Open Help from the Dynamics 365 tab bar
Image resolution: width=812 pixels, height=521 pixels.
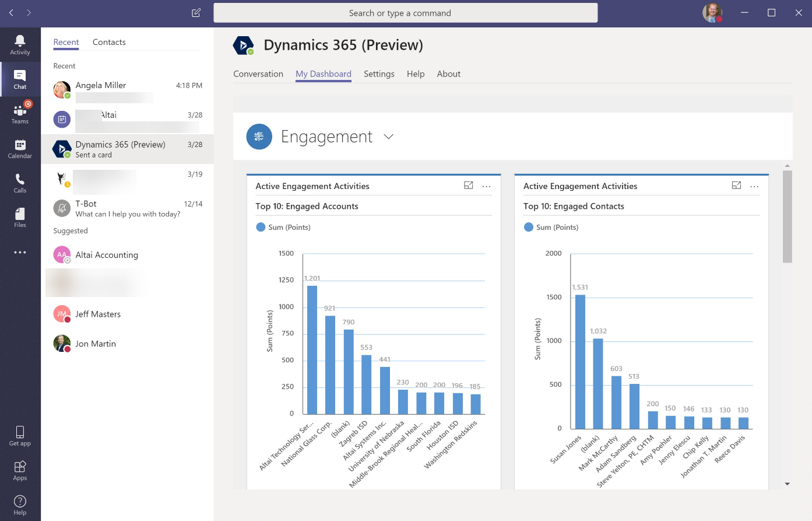[416, 74]
